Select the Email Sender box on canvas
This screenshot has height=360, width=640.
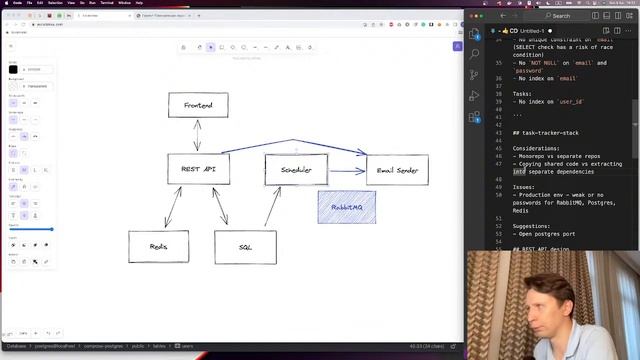(x=397, y=170)
